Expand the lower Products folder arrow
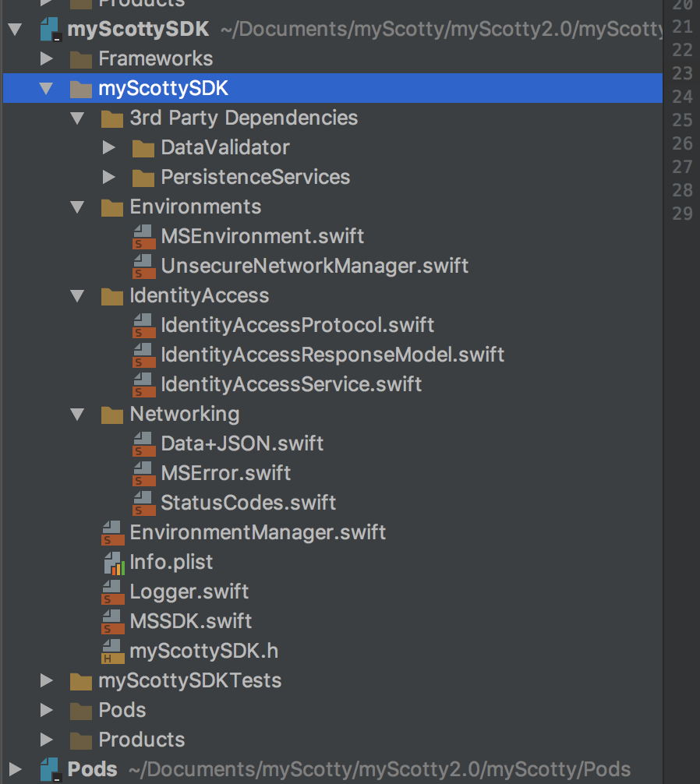 (47, 740)
